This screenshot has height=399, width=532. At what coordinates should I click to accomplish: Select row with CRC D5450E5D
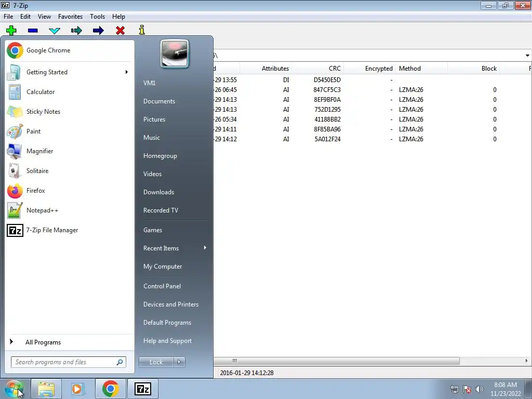pyautogui.click(x=373, y=79)
